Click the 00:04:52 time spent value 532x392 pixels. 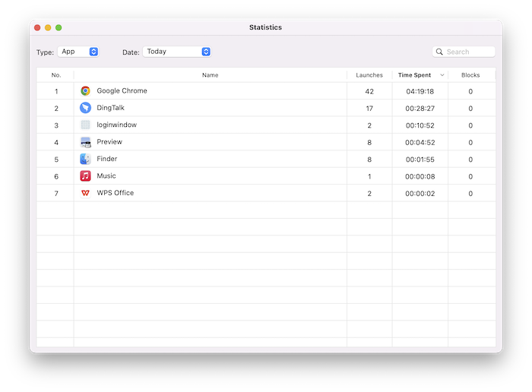pos(420,142)
